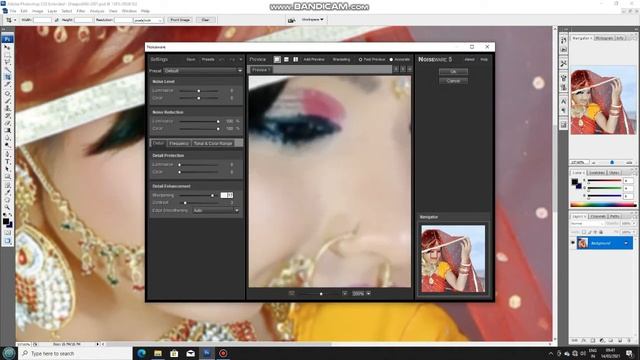The height and width of the screenshot is (360, 640).
Task: Click the Windows Start button
Action: click(9, 353)
